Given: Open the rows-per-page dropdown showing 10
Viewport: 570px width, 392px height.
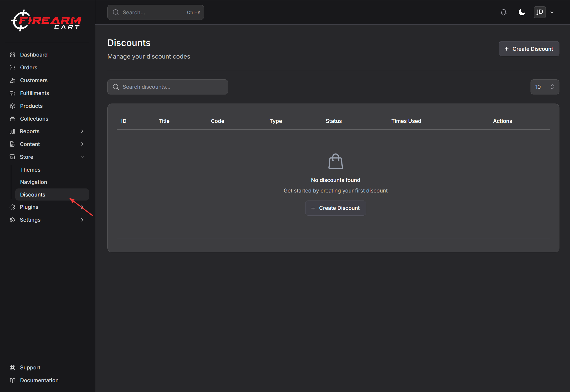Looking at the screenshot, I should pyautogui.click(x=545, y=87).
